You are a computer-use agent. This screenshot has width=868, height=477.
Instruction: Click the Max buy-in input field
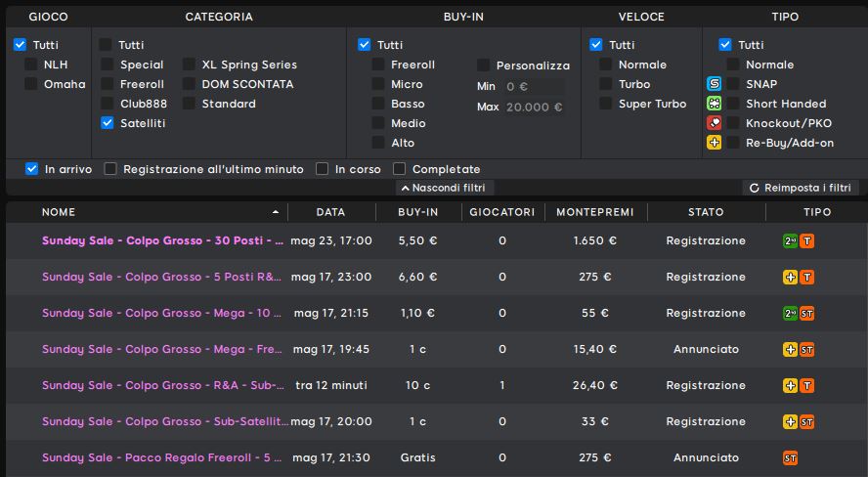(535, 107)
